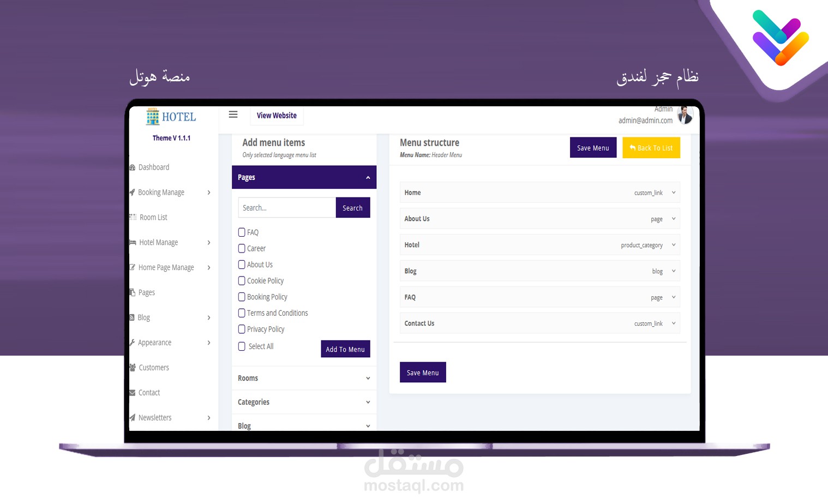Click the Customers people icon
The width and height of the screenshot is (828, 504).
pyautogui.click(x=133, y=368)
